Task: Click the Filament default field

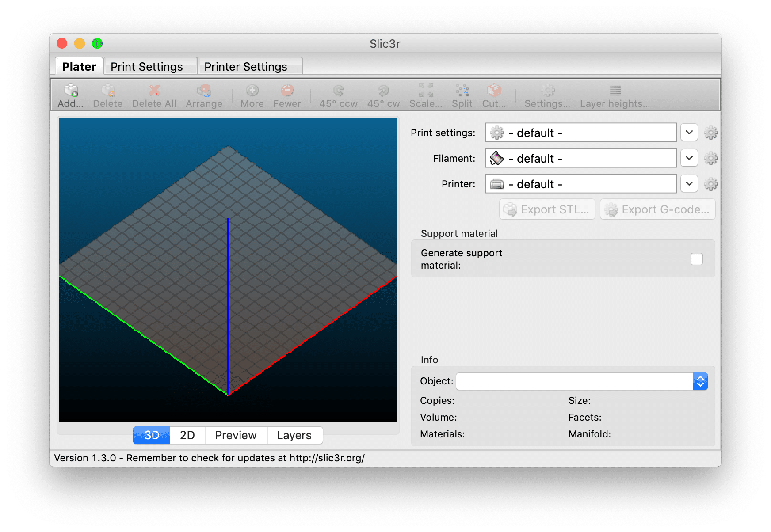Action: point(581,158)
